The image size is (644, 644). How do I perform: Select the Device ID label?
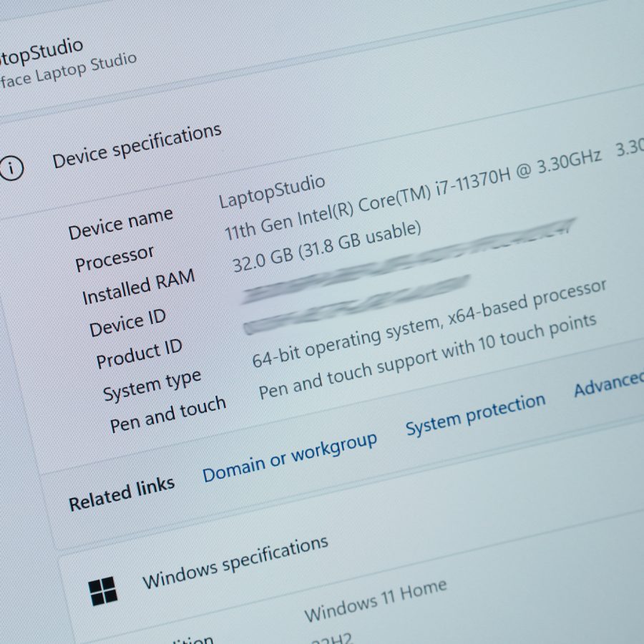coord(128,323)
